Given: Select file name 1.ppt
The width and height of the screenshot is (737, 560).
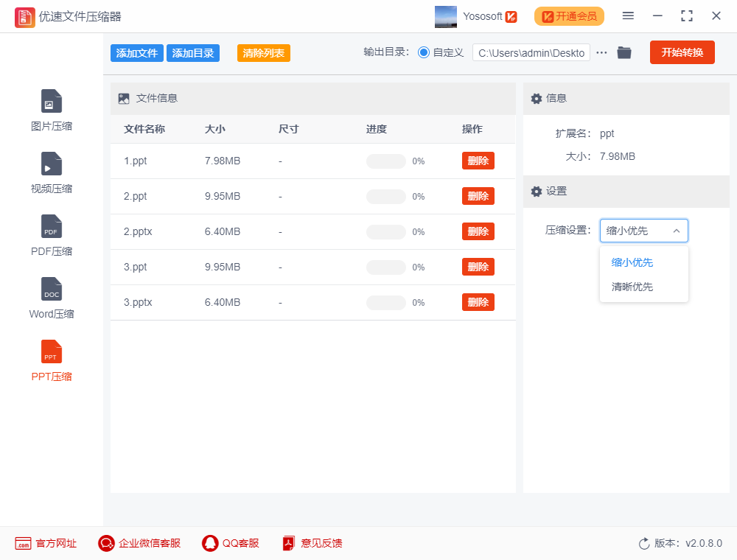Looking at the screenshot, I should point(136,161).
